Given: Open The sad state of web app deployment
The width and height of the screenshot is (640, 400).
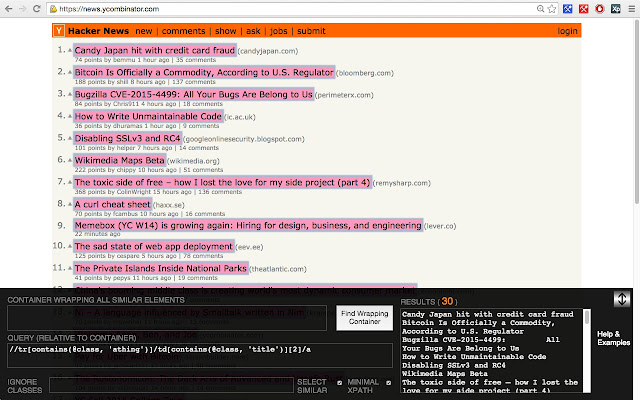Looking at the screenshot, I should [x=154, y=247].
